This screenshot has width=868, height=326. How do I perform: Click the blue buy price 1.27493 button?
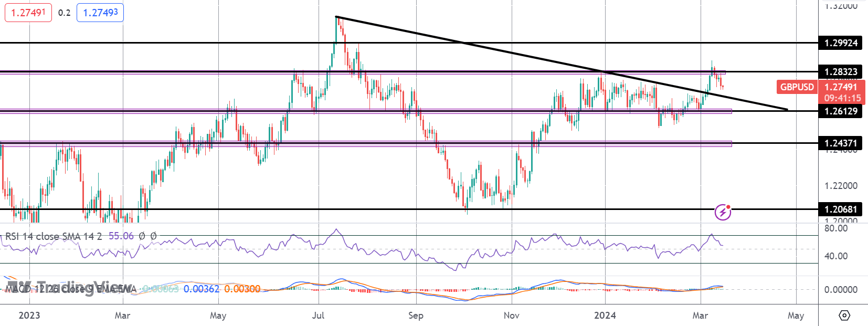100,12
